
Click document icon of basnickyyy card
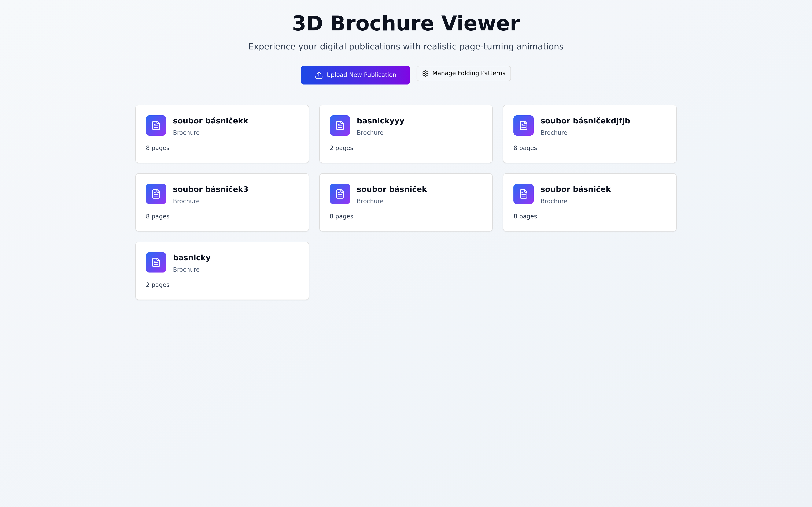click(x=340, y=125)
